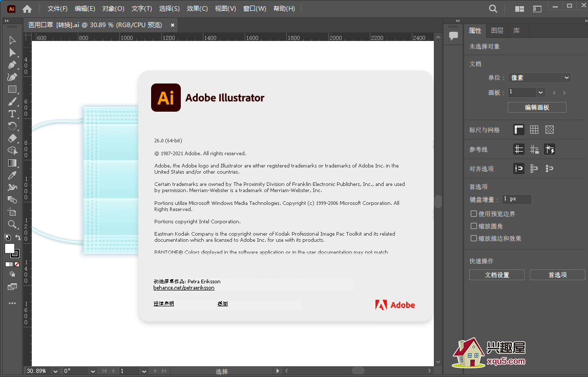The width and height of the screenshot is (588, 377).
Task: Switch to the 图层 tab
Action: (x=497, y=31)
